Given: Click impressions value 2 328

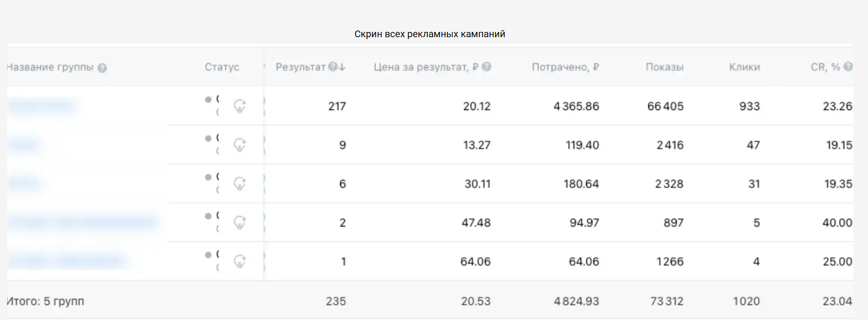Looking at the screenshot, I should click(669, 184).
